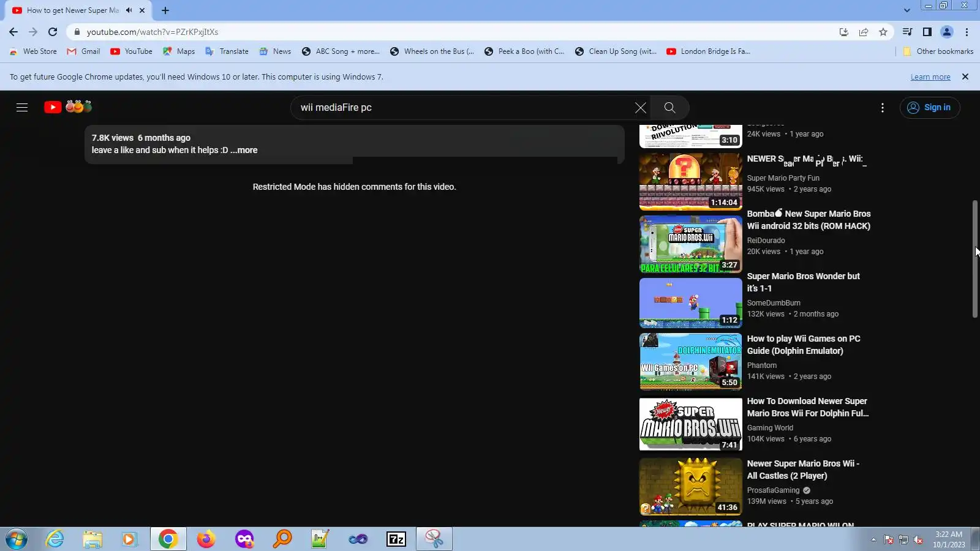The width and height of the screenshot is (980, 551).
Task: Mute the tab via speaker icon
Action: coord(129,10)
